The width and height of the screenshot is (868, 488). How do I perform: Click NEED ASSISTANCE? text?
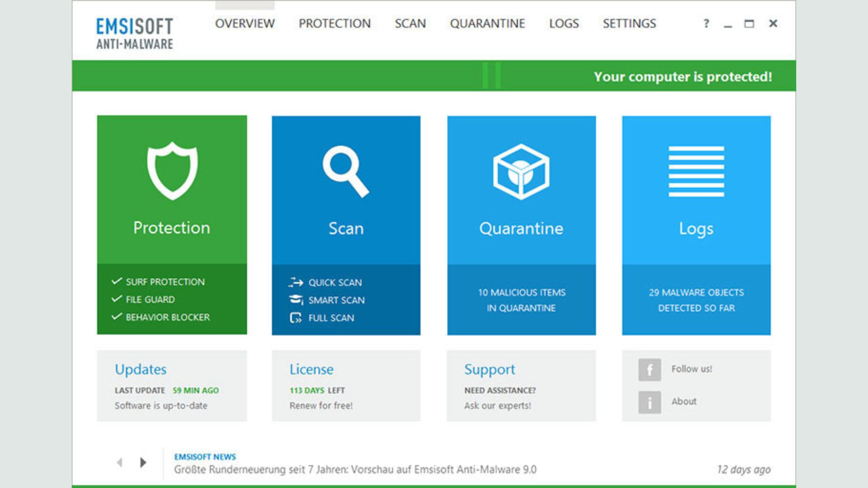coord(500,390)
